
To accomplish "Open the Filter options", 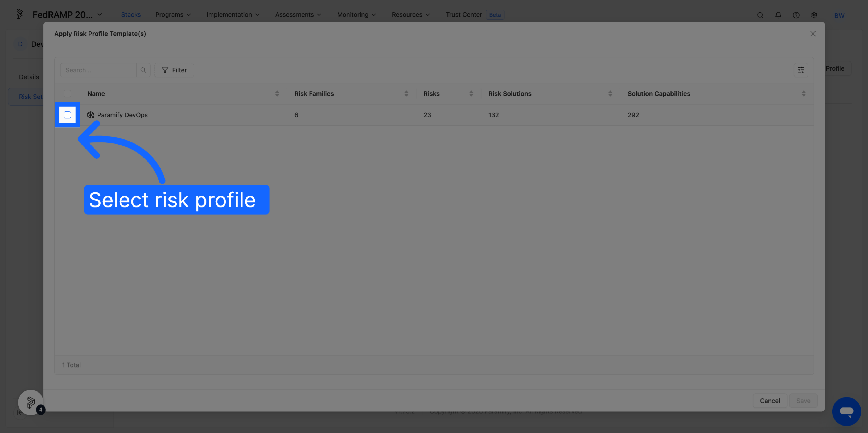I will tap(174, 70).
